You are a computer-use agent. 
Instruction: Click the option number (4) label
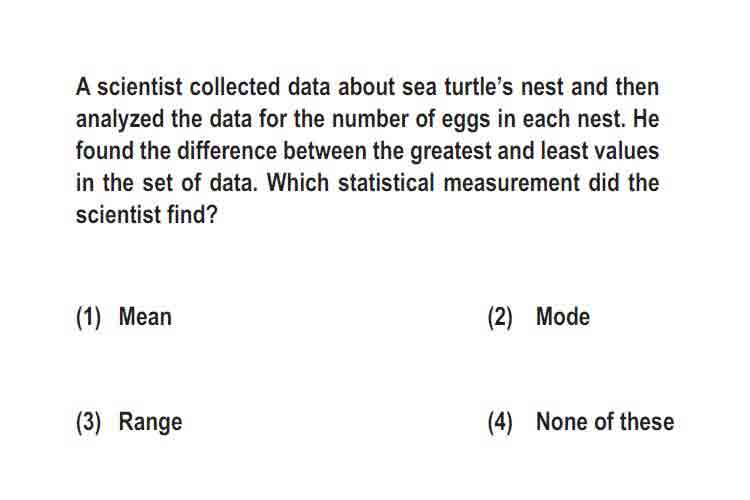(x=500, y=422)
